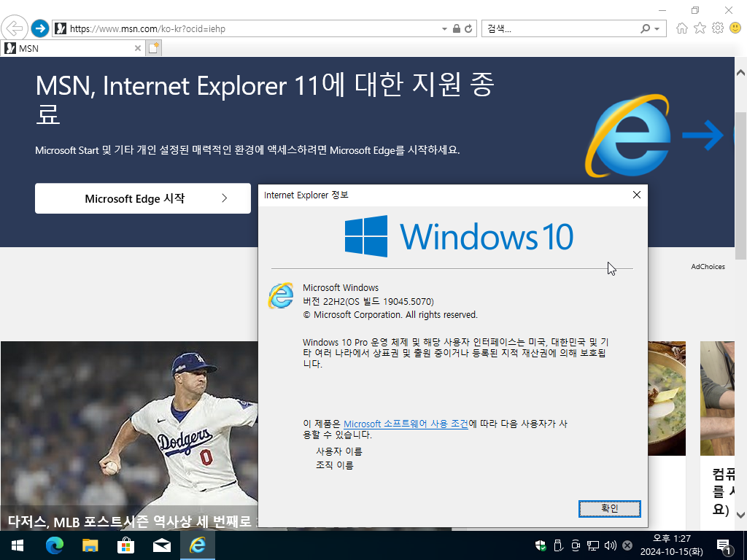Launch Microsoft Edge from taskbar

(x=54, y=545)
